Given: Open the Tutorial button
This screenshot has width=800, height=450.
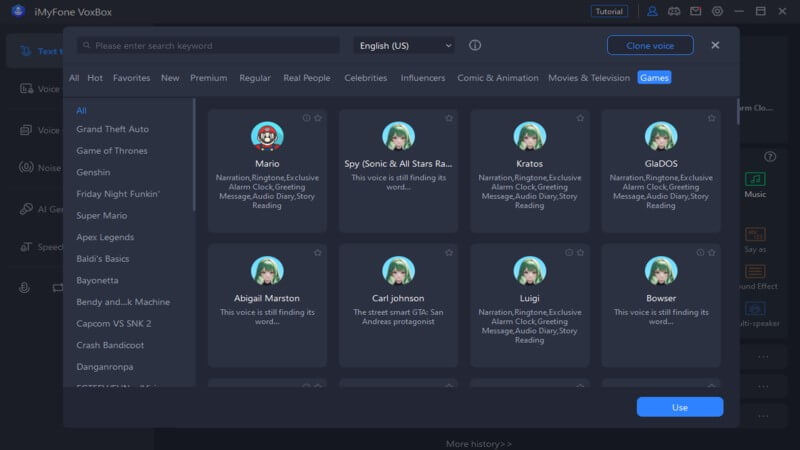Looking at the screenshot, I should [609, 11].
